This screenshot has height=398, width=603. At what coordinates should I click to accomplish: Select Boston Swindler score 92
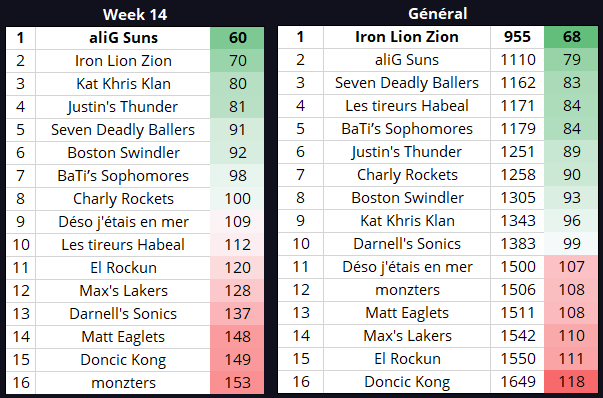tap(237, 153)
